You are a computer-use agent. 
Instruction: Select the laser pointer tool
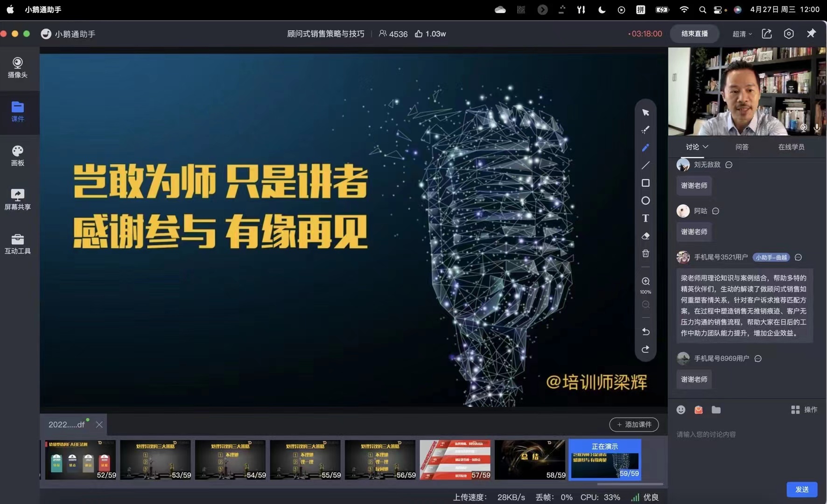(645, 130)
